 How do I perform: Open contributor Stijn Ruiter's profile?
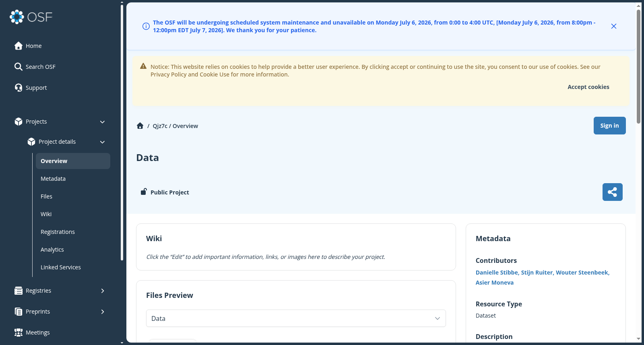coord(537,273)
